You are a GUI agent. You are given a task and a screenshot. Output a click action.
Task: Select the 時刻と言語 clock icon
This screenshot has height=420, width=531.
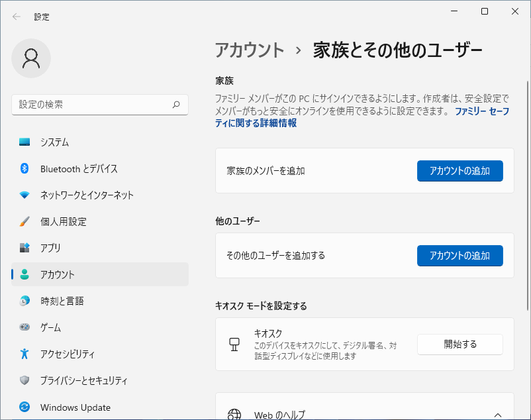(x=24, y=301)
